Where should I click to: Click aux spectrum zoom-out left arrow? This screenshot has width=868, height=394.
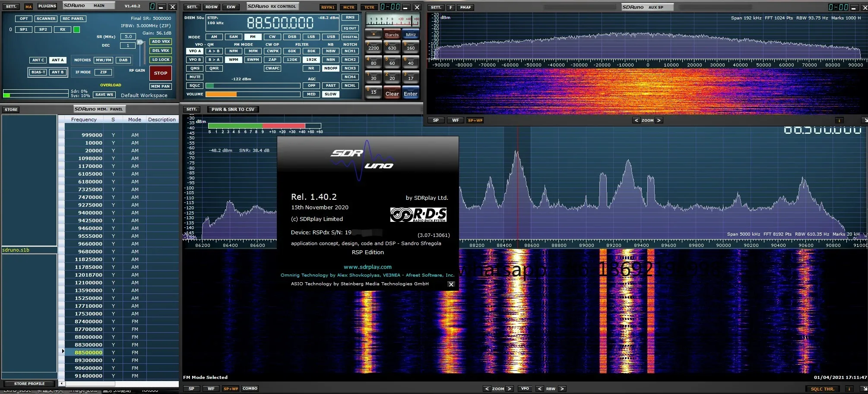(636, 120)
